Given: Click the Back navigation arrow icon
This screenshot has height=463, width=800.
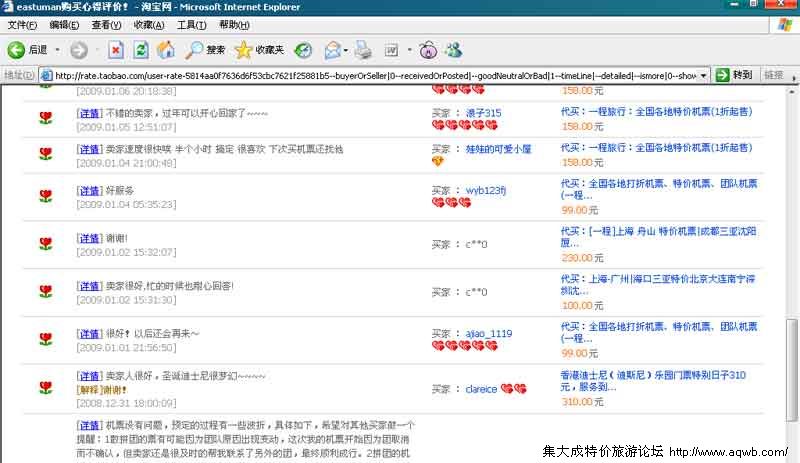Looking at the screenshot, I should (x=16, y=50).
